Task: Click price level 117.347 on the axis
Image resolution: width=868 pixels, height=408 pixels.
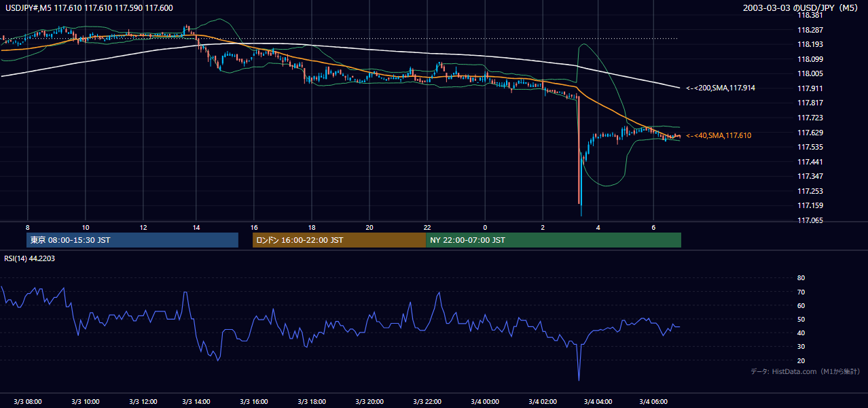Action: pyautogui.click(x=810, y=176)
